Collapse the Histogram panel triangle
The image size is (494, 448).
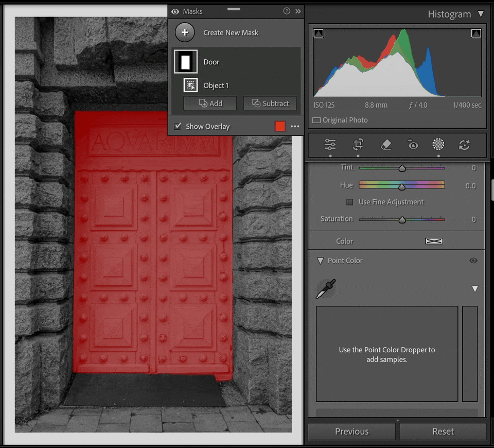[481, 14]
